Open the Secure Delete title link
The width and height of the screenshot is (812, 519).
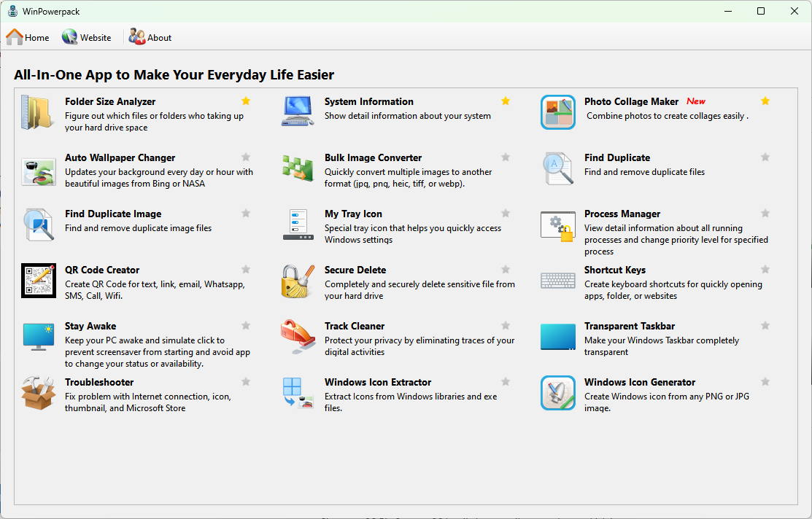(x=355, y=270)
